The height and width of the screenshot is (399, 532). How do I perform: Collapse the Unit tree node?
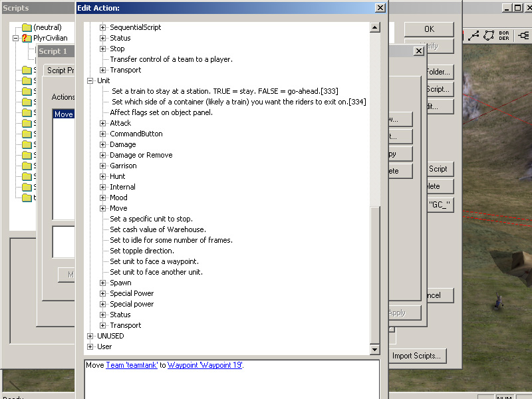(x=90, y=80)
